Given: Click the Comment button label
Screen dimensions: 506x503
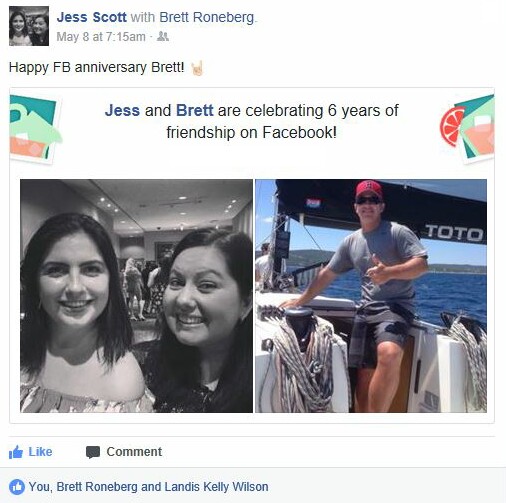Looking at the screenshot, I should point(134,452).
